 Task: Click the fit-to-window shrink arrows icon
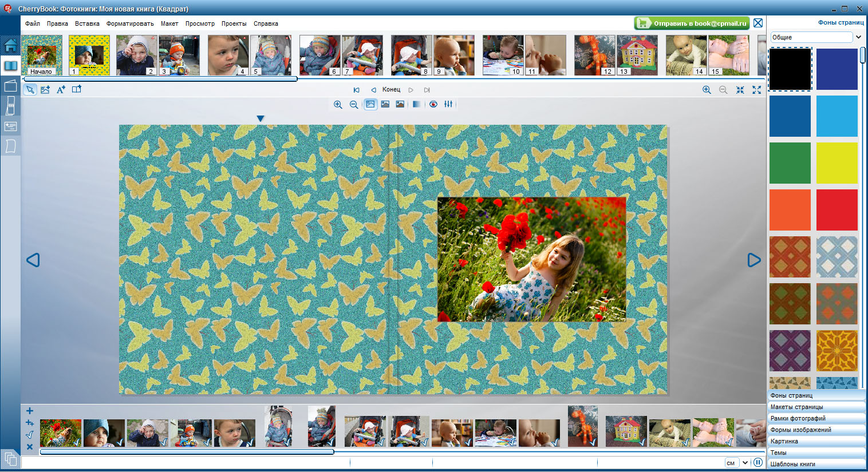click(740, 90)
